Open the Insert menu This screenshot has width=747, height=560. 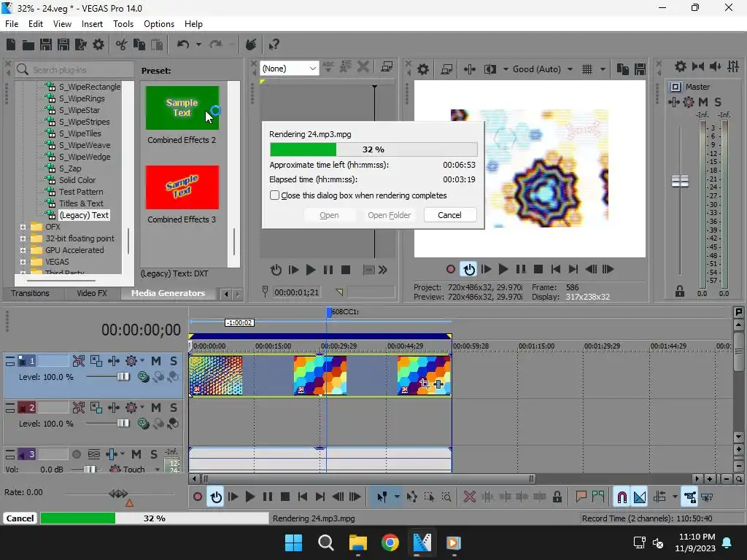pyautogui.click(x=92, y=24)
